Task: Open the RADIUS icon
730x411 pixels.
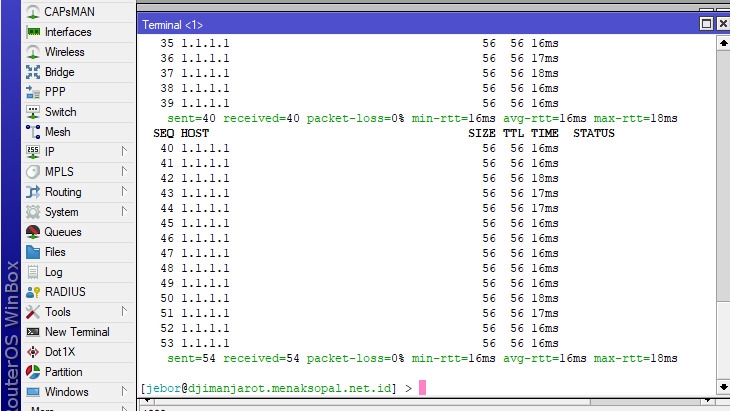Action: click(x=33, y=292)
